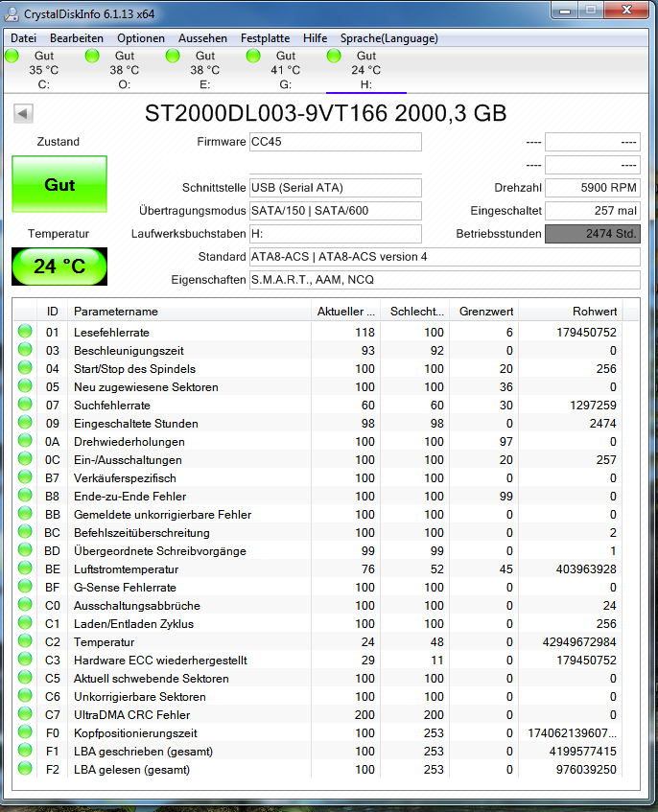Click the Grenzwert column header
Screen dimensions: 658x812
click(484, 312)
